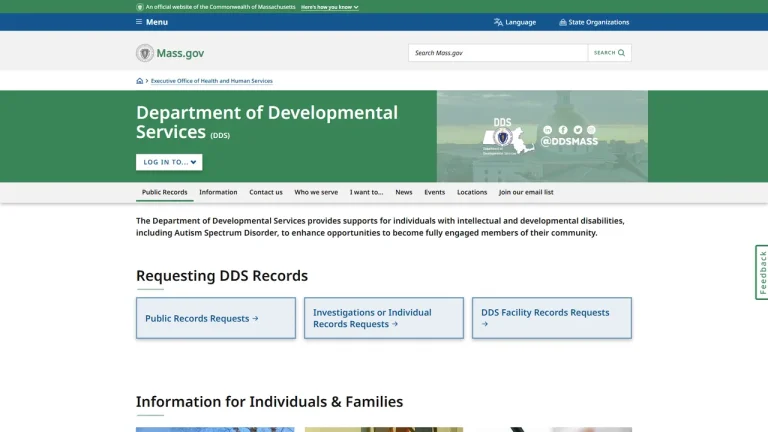The image size is (768, 432).
Task: Click the Language translate icon
Action: (x=498, y=22)
